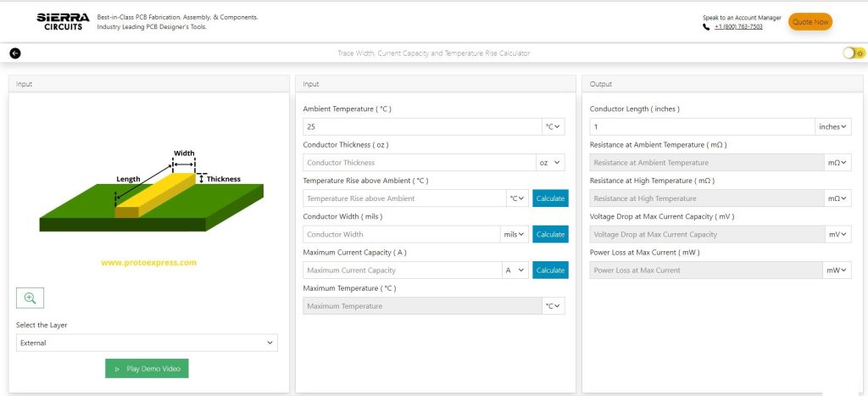Click the Sierra Circuits logo
This screenshot has height=396, width=868.
coord(63,21)
